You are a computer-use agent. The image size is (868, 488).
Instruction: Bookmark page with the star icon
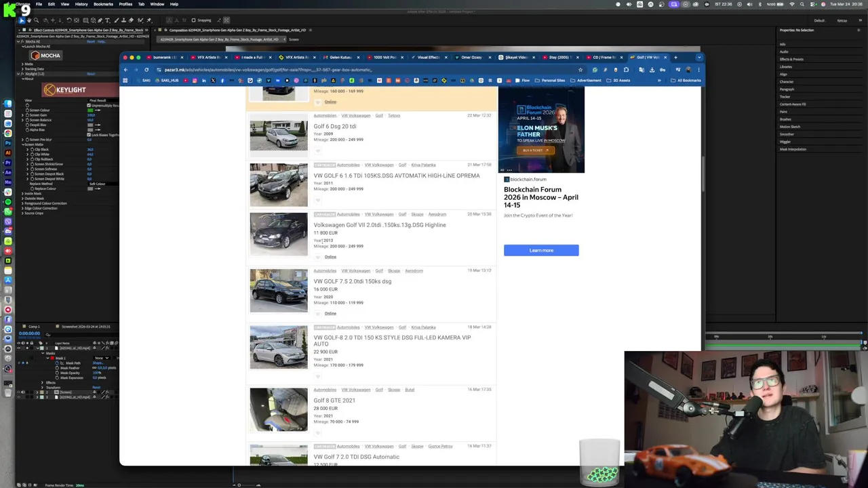[x=580, y=70]
